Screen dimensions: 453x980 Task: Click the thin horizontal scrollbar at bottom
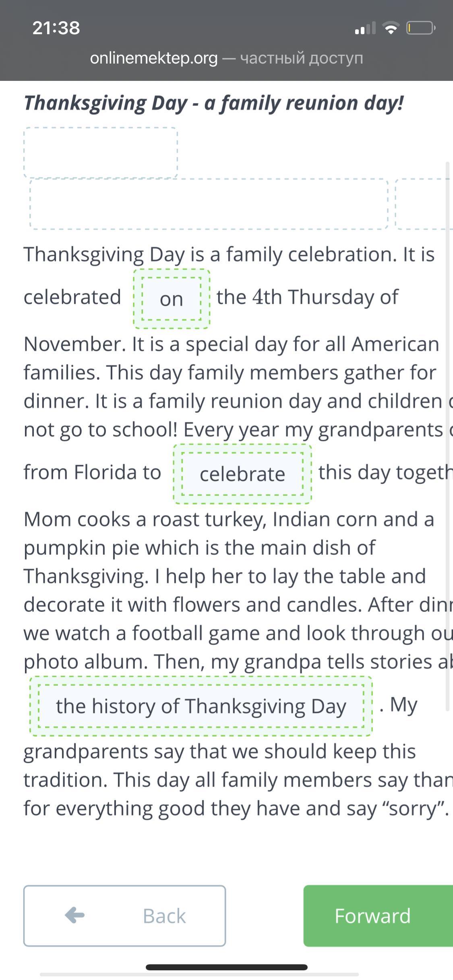[199, 974]
